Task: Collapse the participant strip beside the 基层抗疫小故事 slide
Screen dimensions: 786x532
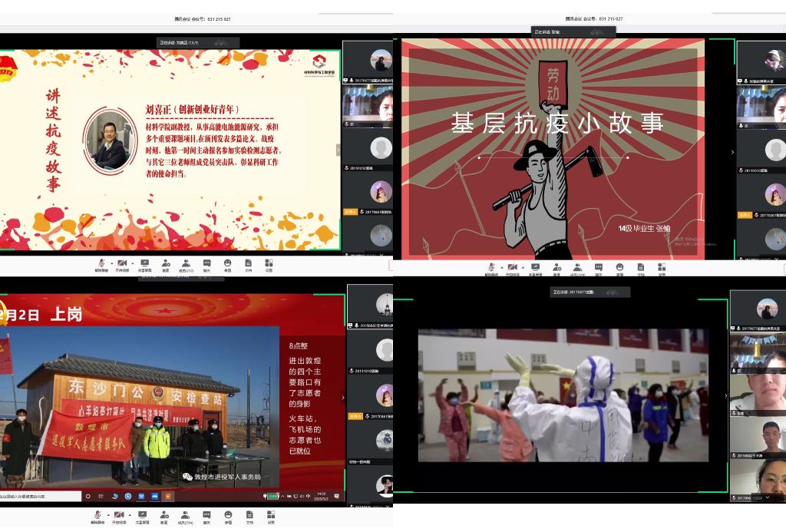Action: pos(732,152)
